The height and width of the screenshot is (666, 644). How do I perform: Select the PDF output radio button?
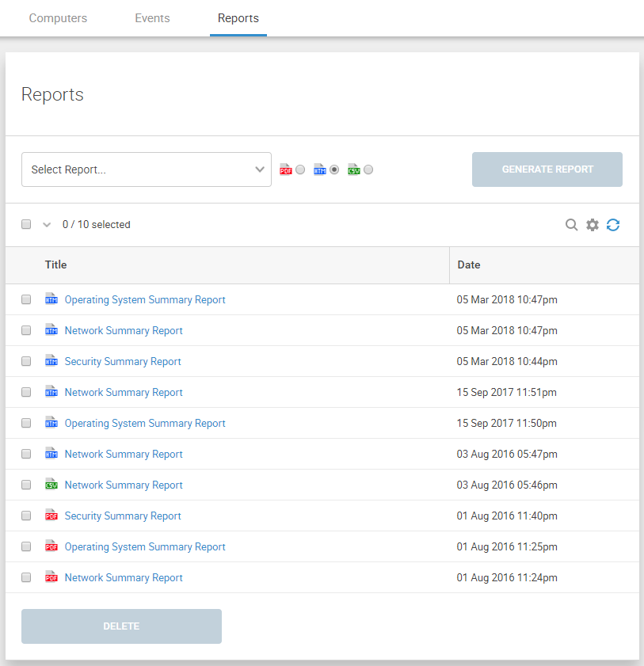click(300, 169)
